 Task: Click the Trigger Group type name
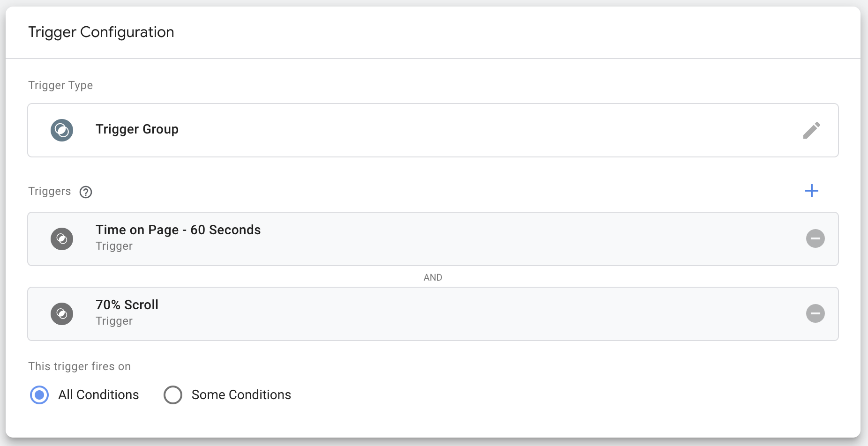click(x=137, y=129)
